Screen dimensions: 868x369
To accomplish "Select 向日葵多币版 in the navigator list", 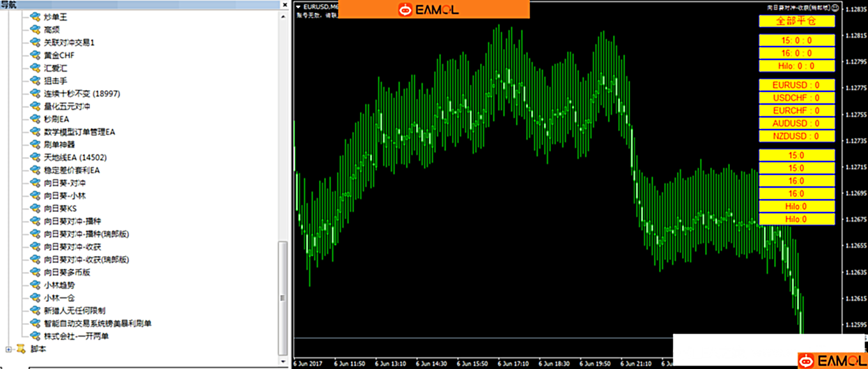I will [66, 273].
